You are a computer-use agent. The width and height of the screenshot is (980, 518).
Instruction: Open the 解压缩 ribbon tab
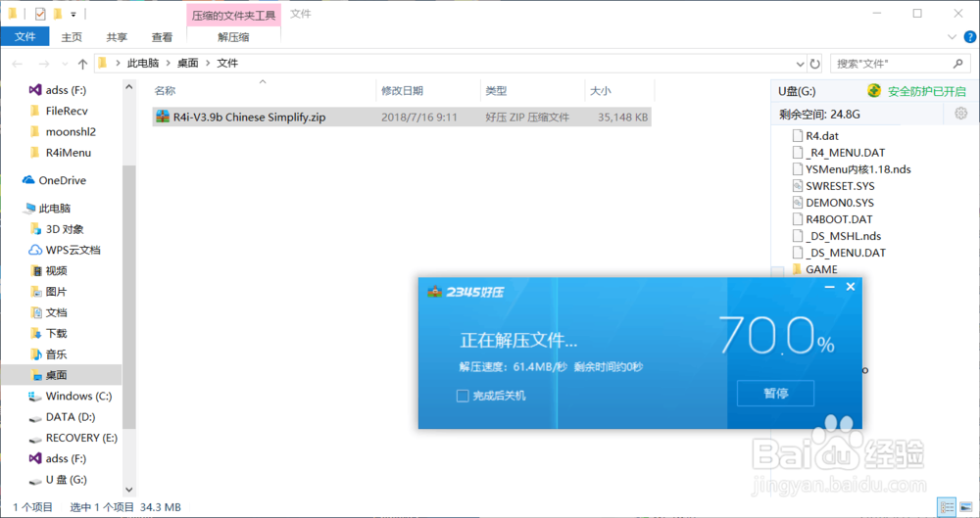pyautogui.click(x=234, y=37)
